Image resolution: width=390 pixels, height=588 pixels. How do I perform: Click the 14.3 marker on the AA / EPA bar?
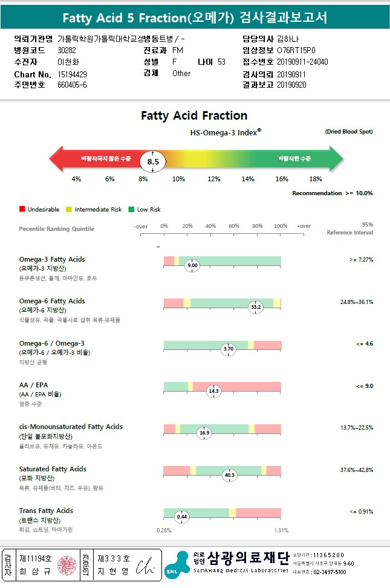[213, 391]
